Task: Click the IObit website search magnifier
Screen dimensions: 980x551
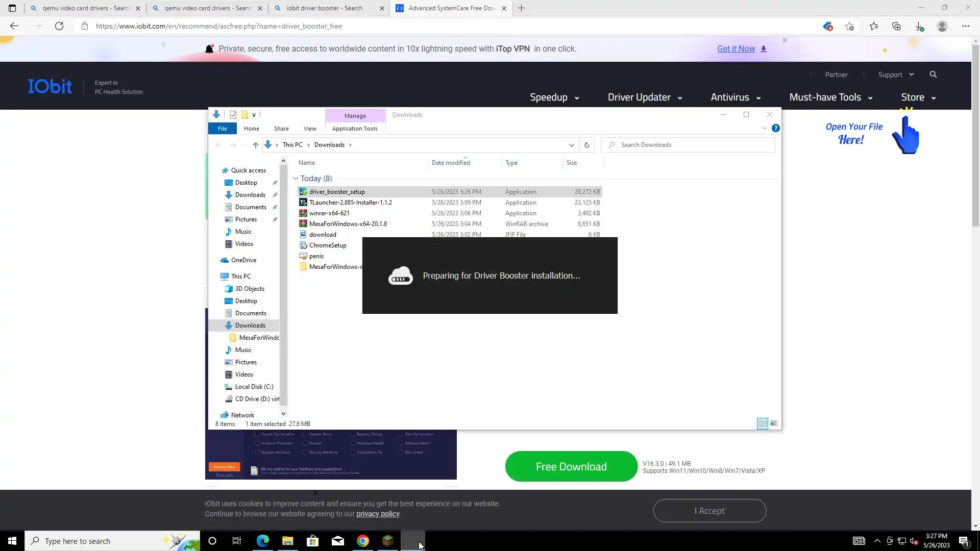Action: point(933,74)
